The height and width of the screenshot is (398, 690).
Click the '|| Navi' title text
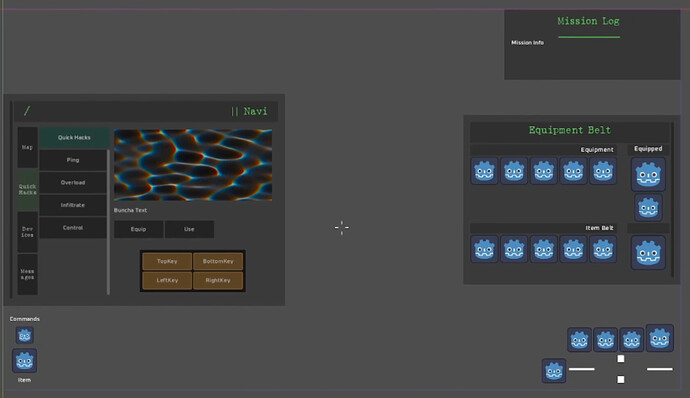[x=249, y=111]
